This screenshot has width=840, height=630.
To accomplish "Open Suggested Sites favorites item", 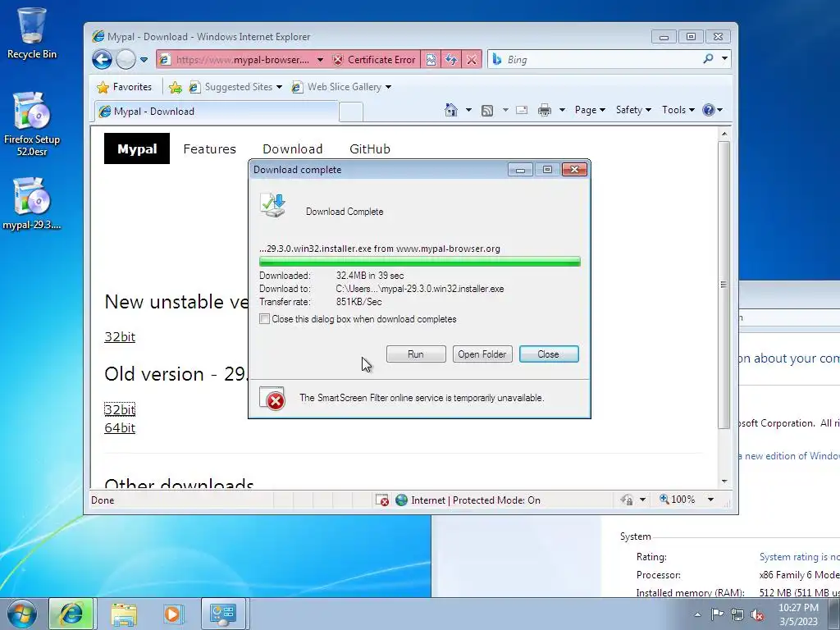I will click(x=235, y=87).
